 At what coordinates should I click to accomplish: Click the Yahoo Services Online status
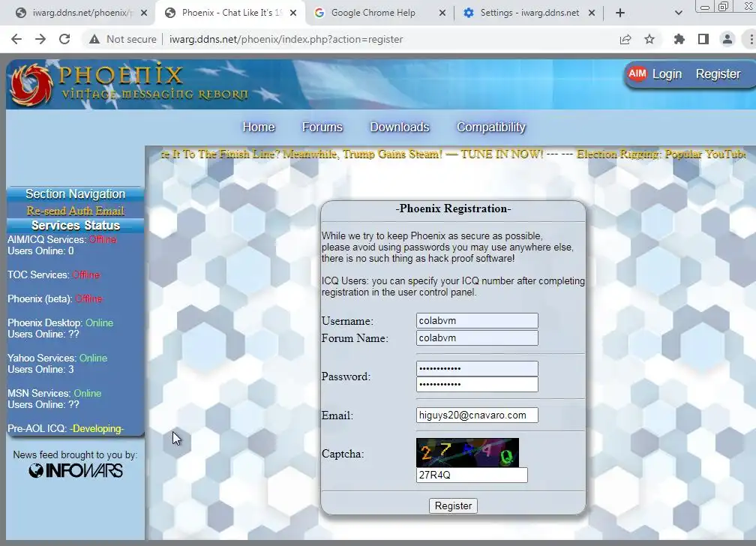(x=93, y=358)
